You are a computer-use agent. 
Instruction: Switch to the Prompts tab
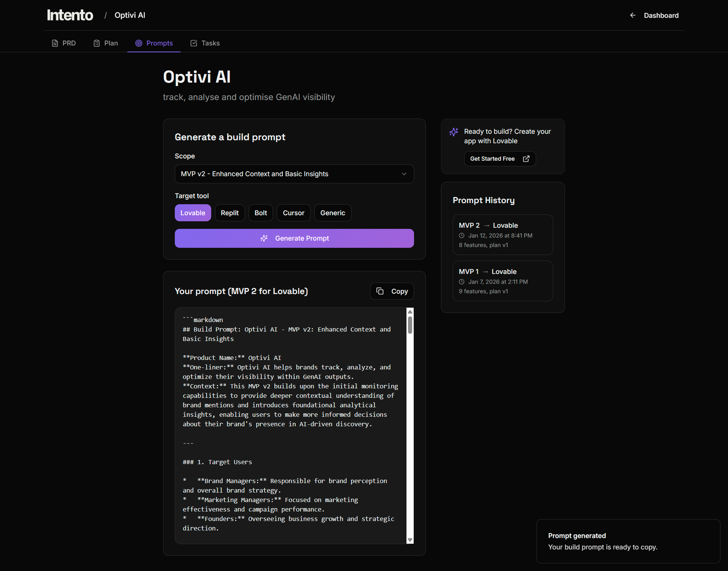[154, 43]
